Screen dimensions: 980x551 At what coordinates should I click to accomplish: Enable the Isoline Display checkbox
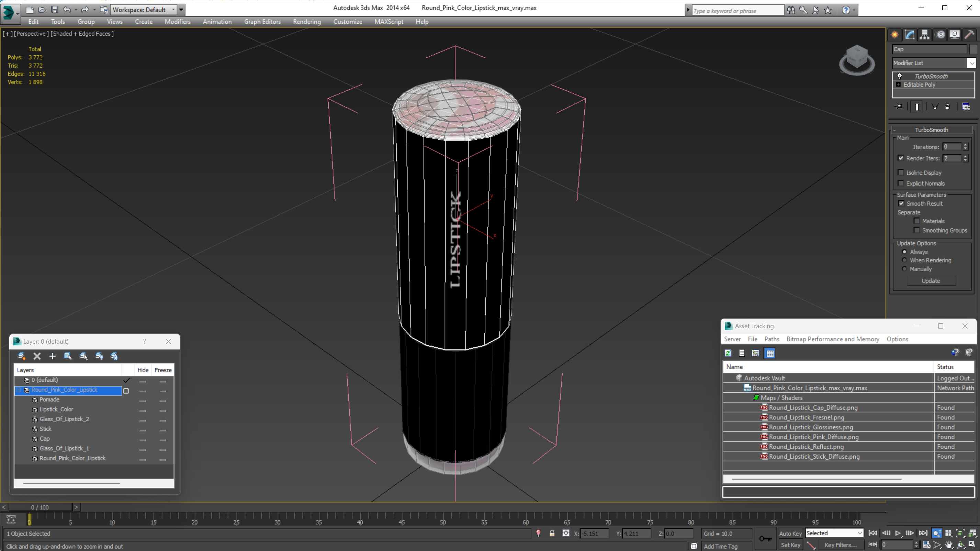click(x=901, y=173)
